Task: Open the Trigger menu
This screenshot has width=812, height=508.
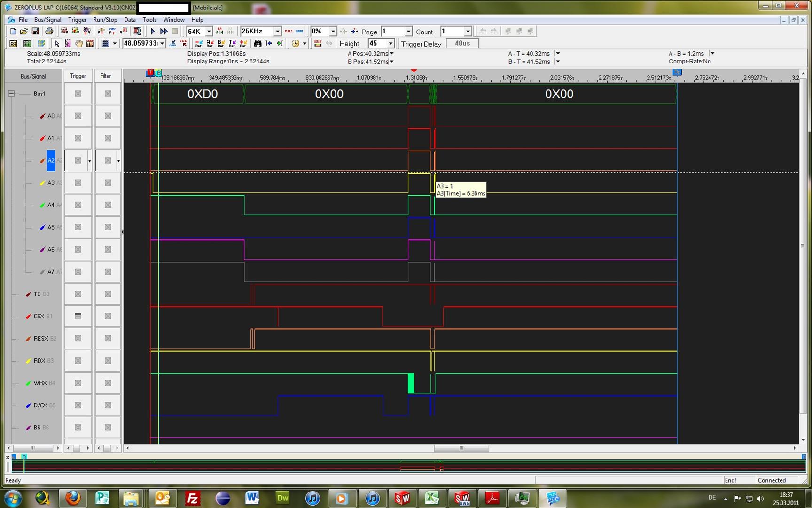Action: tap(77, 20)
